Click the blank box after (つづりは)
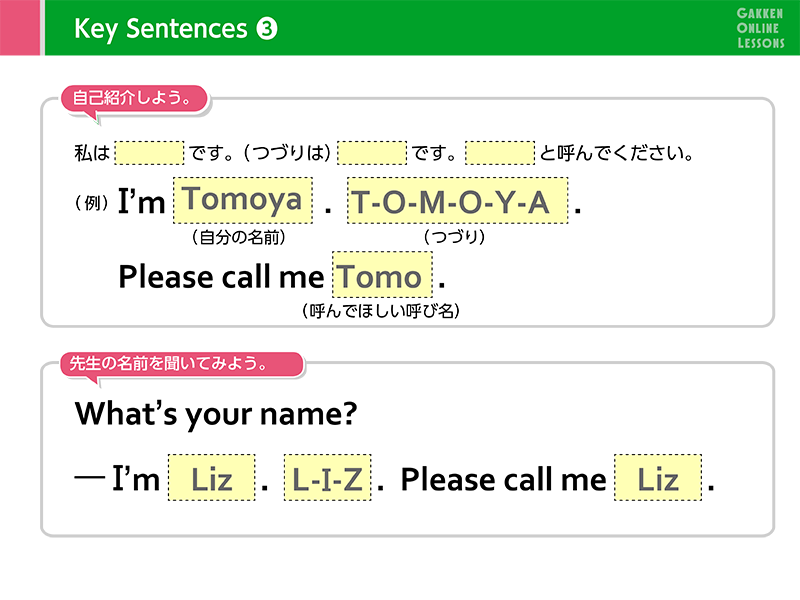Viewport: 800px width, 600px height. [x=372, y=153]
